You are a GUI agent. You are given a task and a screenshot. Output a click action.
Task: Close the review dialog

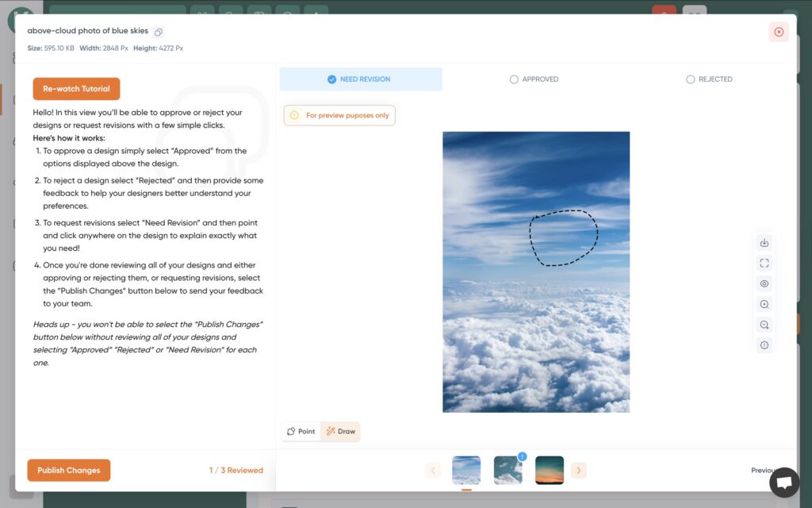[778, 32]
